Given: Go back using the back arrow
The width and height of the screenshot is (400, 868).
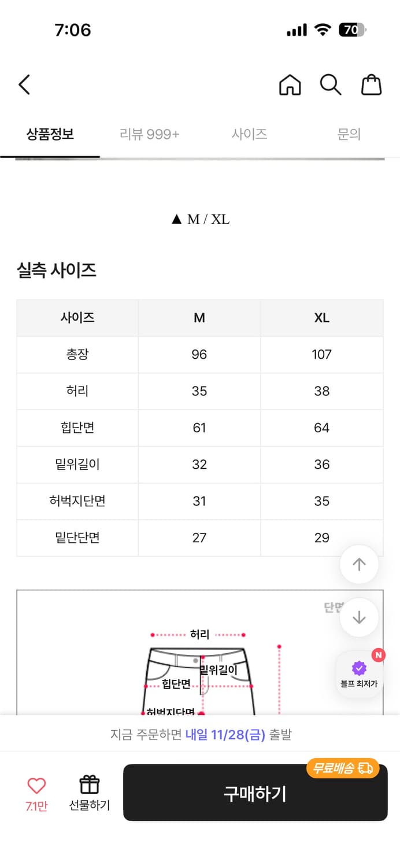Looking at the screenshot, I should 24,84.
